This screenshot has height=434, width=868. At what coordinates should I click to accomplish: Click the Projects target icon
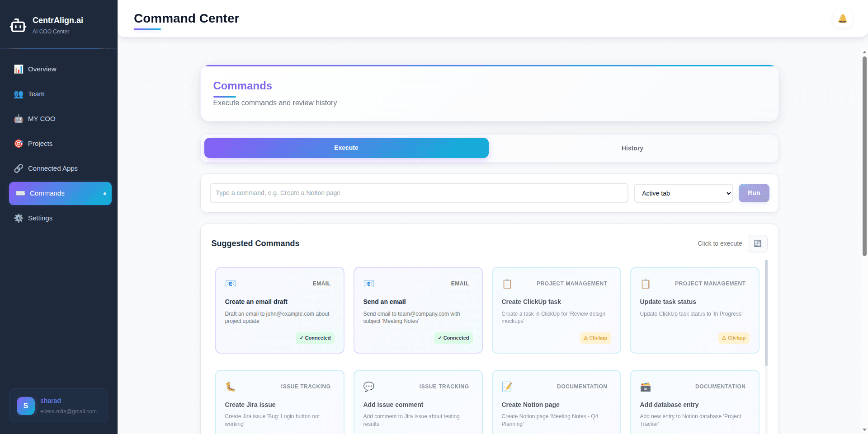pos(19,144)
